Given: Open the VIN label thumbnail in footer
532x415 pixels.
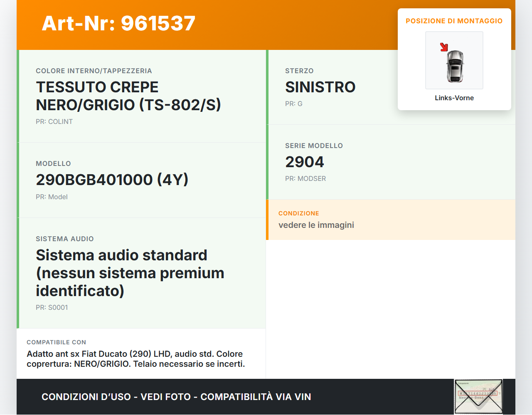Looking at the screenshot, I should tap(478, 397).
